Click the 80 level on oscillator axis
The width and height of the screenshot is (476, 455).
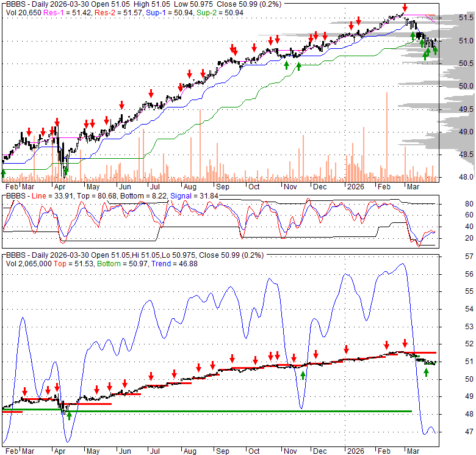coord(469,204)
